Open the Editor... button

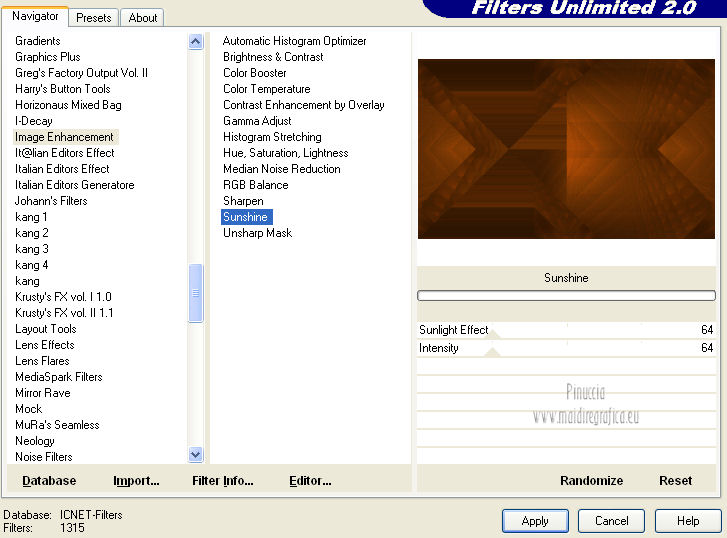coord(310,480)
